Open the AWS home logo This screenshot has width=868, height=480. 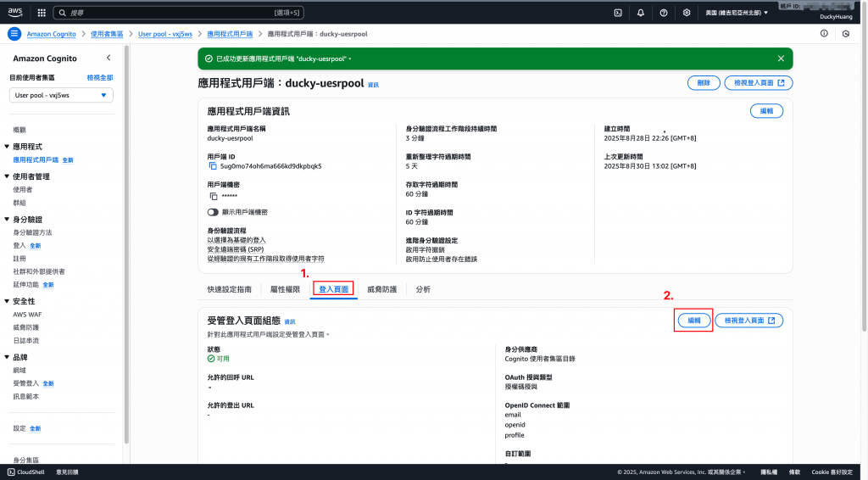coord(15,12)
